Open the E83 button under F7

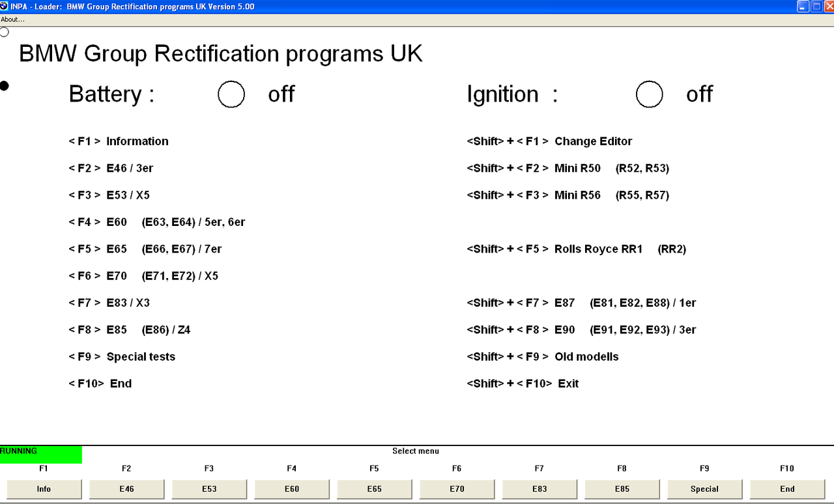[539, 489]
